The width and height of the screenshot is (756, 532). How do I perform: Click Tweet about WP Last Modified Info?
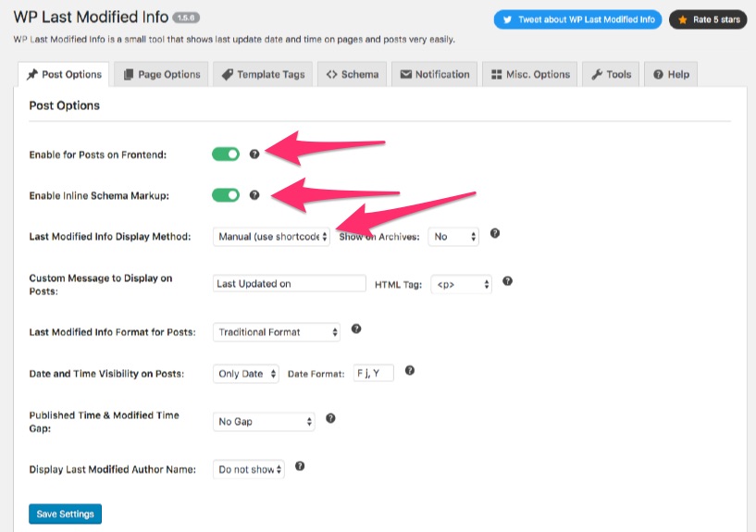(x=577, y=19)
